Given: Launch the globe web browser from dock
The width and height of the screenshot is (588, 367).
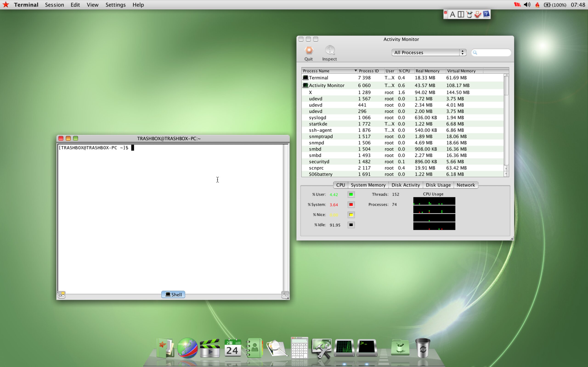Looking at the screenshot, I should click(187, 348).
